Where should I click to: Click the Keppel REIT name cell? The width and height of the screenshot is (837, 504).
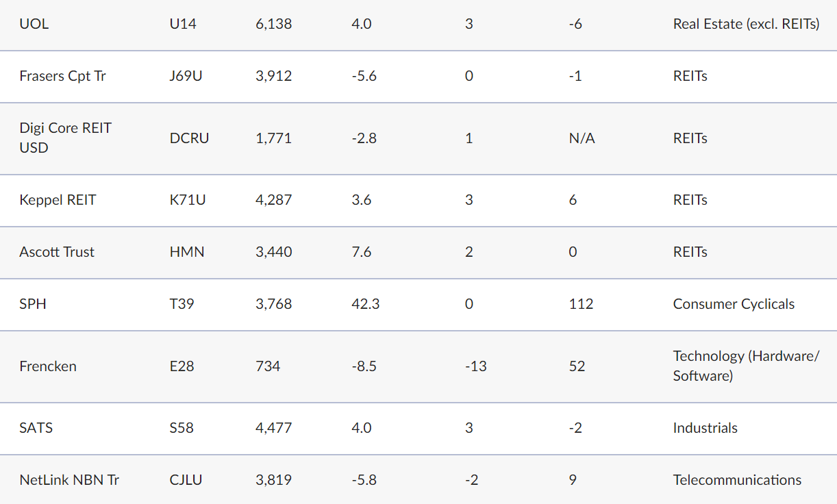coord(58,200)
